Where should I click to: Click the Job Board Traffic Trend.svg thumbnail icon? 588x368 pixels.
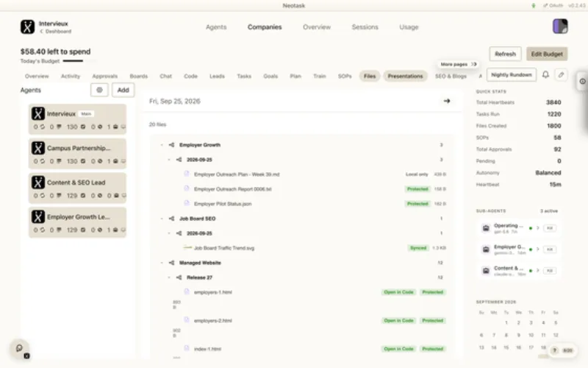click(x=187, y=247)
